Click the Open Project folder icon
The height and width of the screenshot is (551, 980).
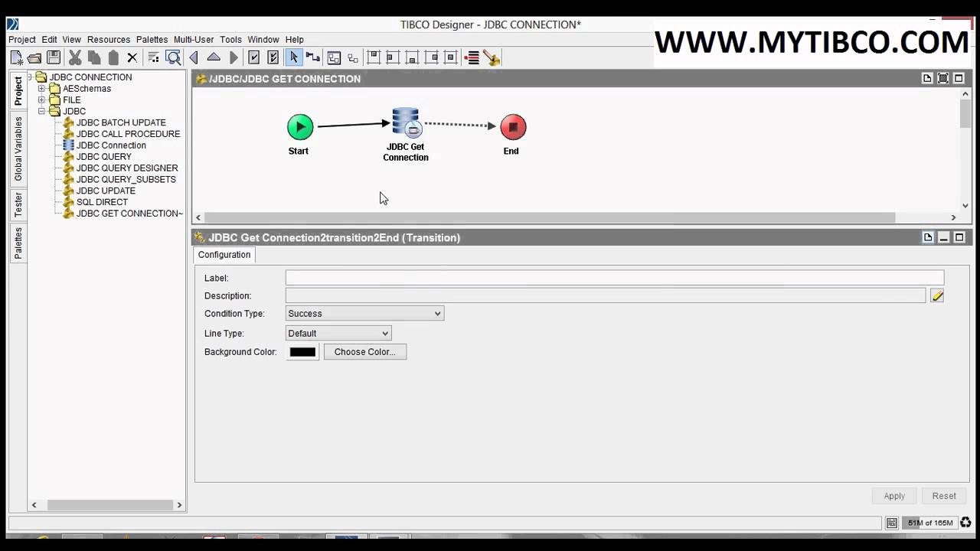(34, 57)
